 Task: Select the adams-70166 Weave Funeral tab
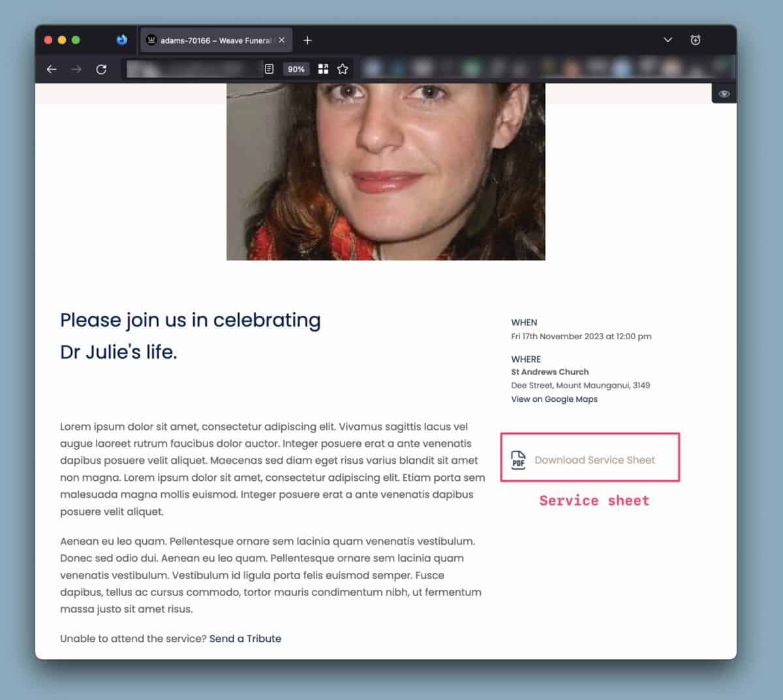[x=209, y=40]
